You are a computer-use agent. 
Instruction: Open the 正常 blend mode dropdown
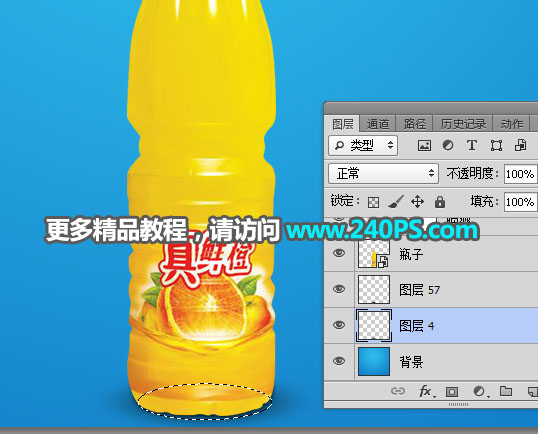click(x=383, y=173)
